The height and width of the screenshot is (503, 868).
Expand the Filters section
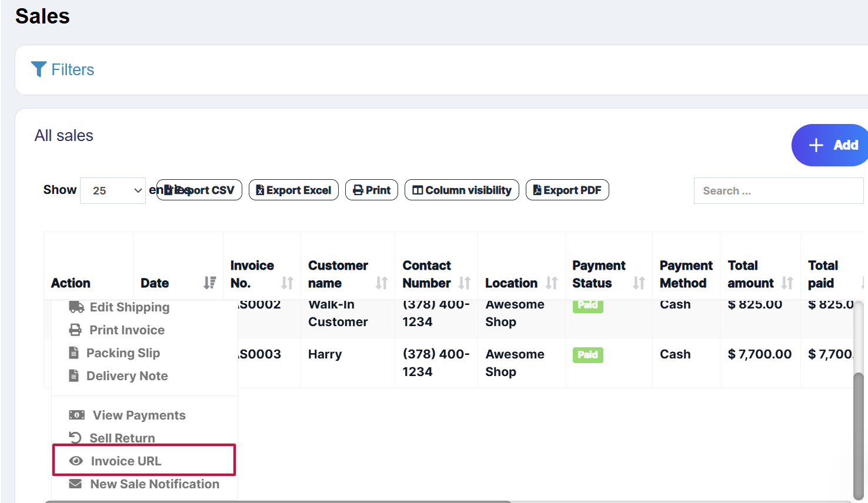(72, 70)
